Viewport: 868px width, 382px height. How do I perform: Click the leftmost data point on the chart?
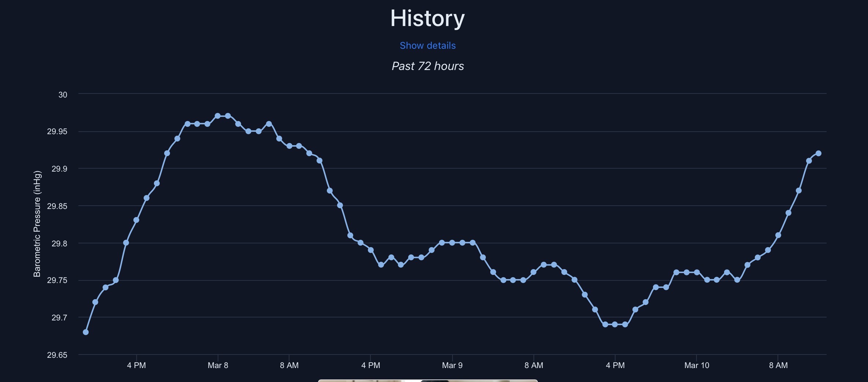(x=86, y=332)
